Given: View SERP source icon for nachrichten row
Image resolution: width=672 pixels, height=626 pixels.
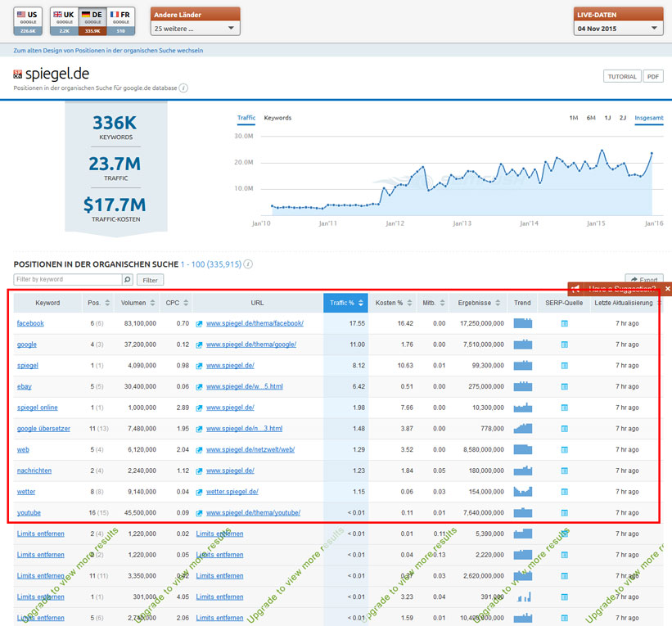Looking at the screenshot, I should coord(565,471).
